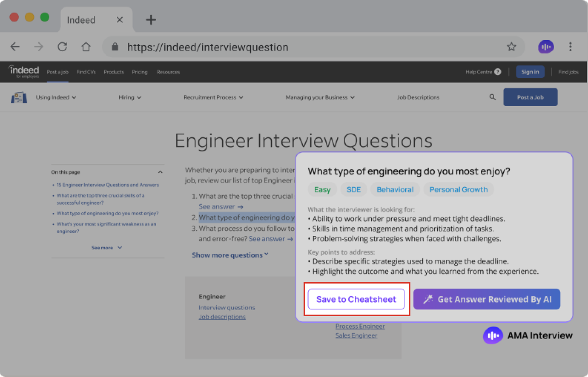Click the AMA Interview floating badge icon
Viewport: 588px width, 377px height.
(493, 336)
